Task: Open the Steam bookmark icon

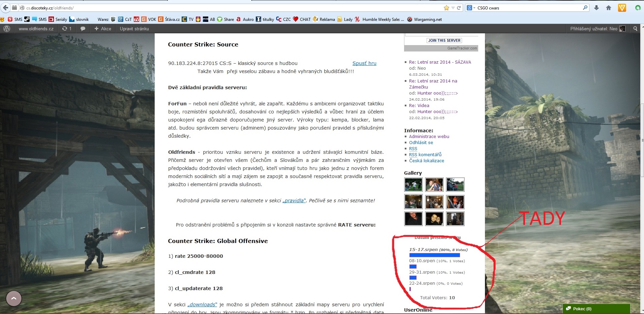Action: point(27,19)
